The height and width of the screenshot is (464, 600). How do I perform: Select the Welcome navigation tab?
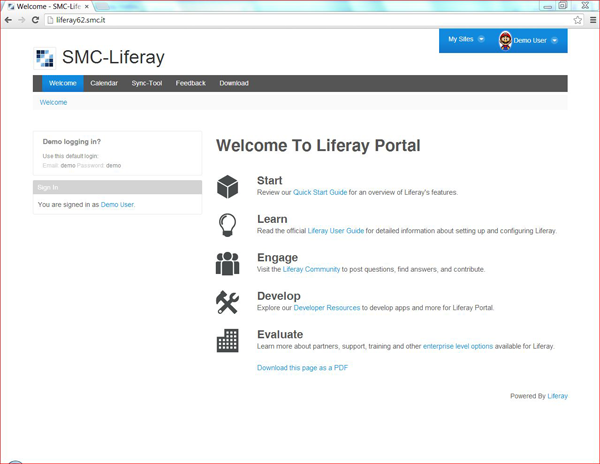pyautogui.click(x=63, y=83)
